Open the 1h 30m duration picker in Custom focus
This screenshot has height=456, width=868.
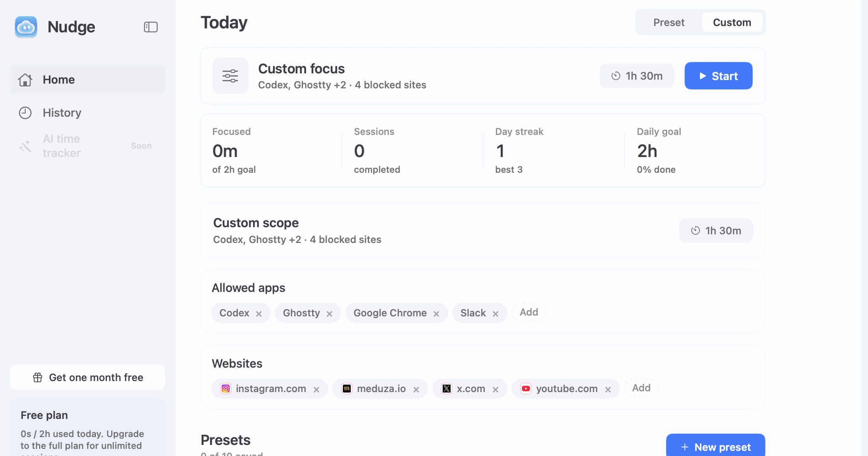pyautogui.click(x=637, y=76)
